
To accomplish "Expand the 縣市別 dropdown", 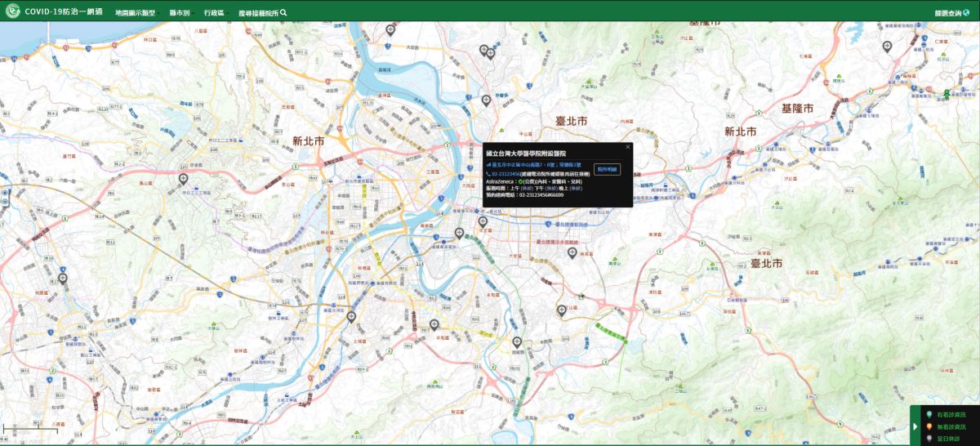I will (180, 13).
